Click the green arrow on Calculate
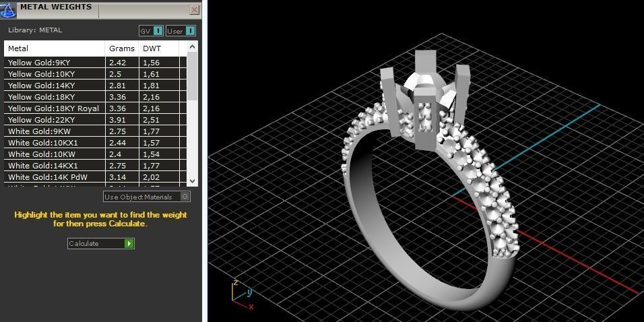Image resolution: width=644 pixels, height=322 pixels. (x=129, y=244)
